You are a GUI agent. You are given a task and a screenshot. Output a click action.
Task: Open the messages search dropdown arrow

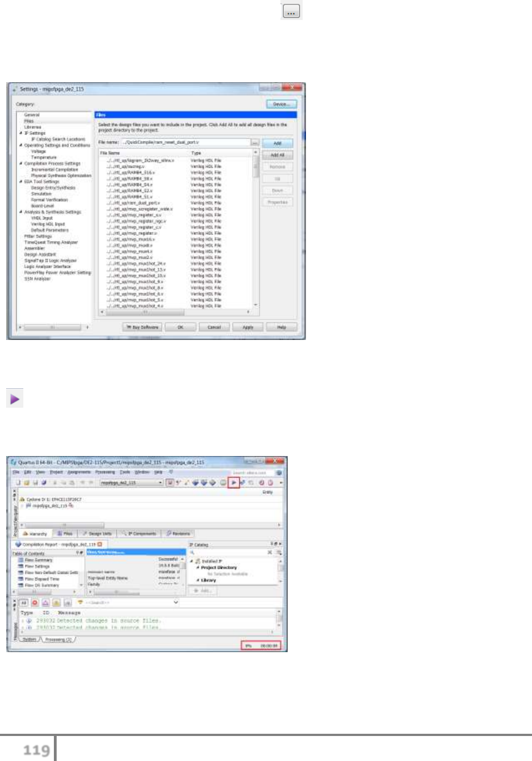click(x=176, y=603)
